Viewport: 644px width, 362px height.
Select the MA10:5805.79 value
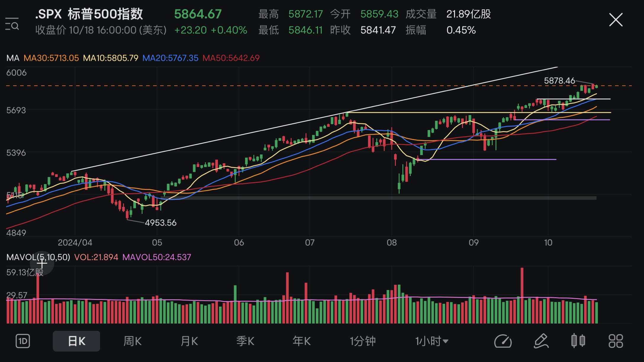[x=111, y=58]
